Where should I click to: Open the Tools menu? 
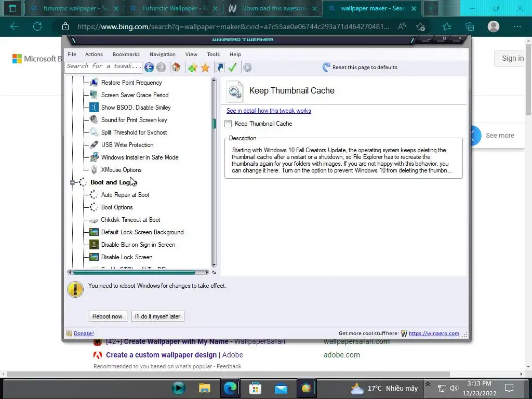click(213, 54)
